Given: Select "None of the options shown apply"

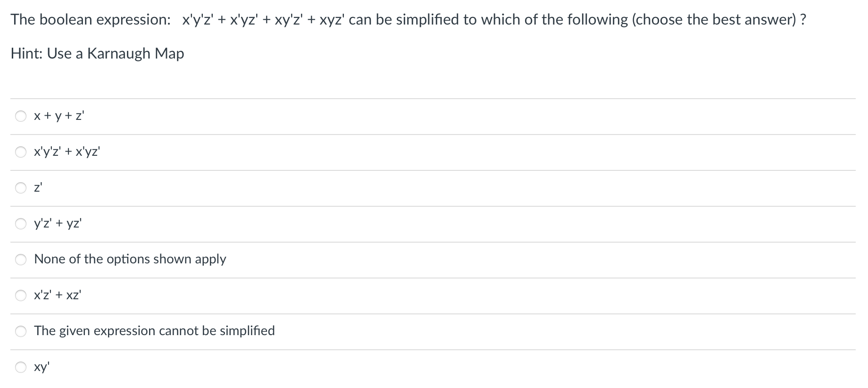Looking at the screenshot, I should [21, 259].
